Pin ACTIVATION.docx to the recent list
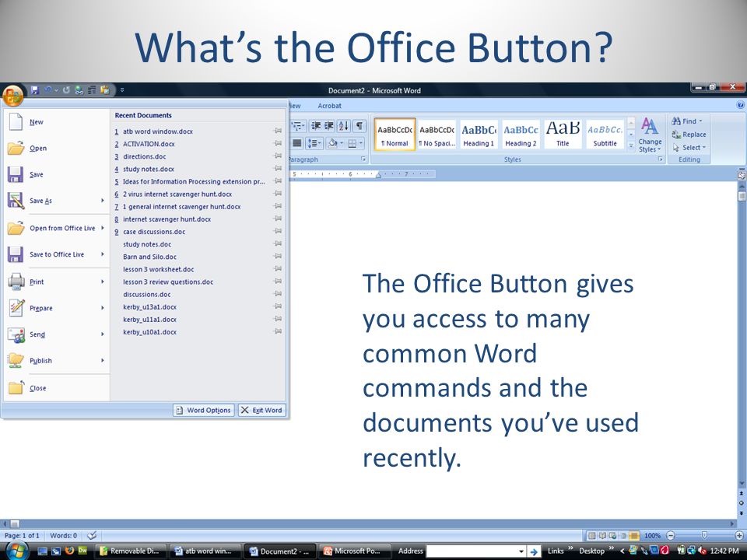This screenshot has height=560, width=747. (x=277, y=143)
